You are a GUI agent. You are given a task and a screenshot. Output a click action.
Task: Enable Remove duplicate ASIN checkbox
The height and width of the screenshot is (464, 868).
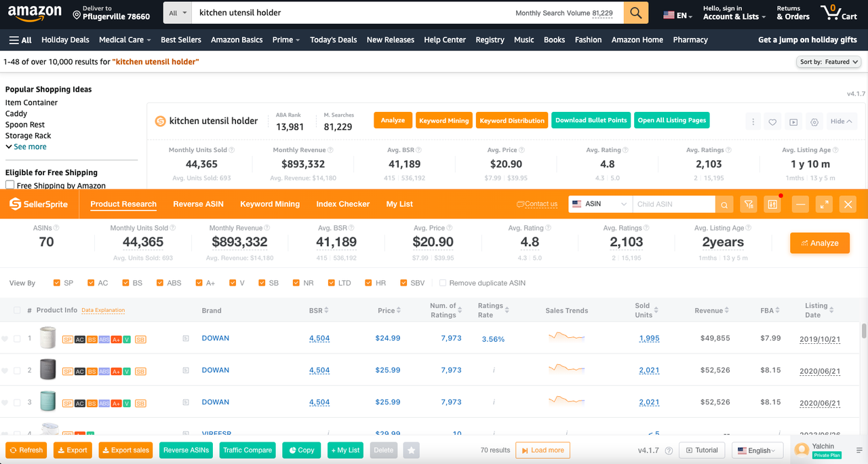click(x=443, y=283)
